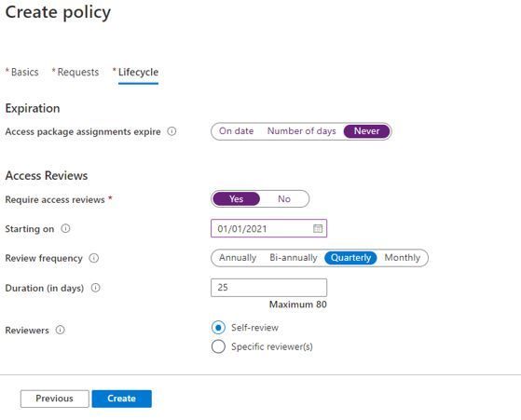Set review frequency to Annually
Image resolution: width=521 pixels, height=420 pixels.
238,258
